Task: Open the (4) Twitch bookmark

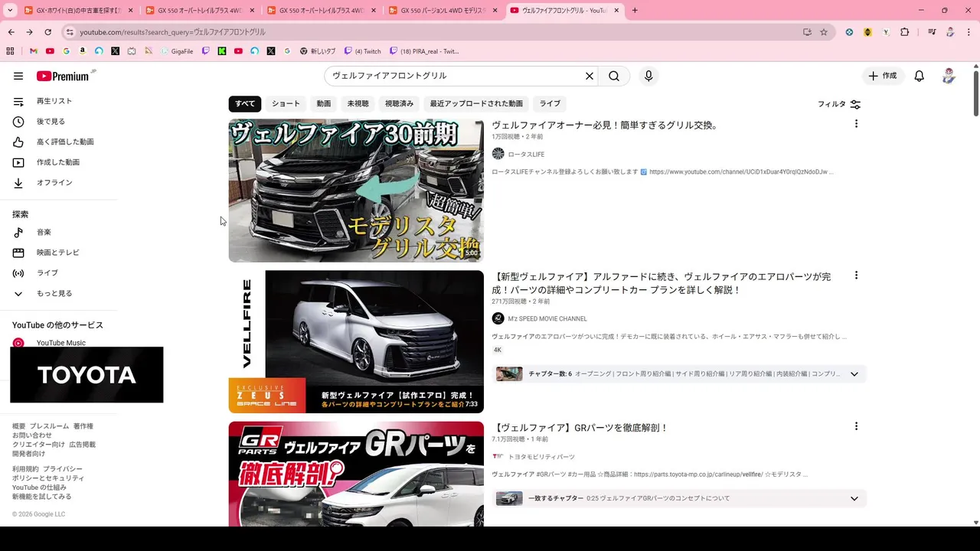Action: click(x=362, y=51)
